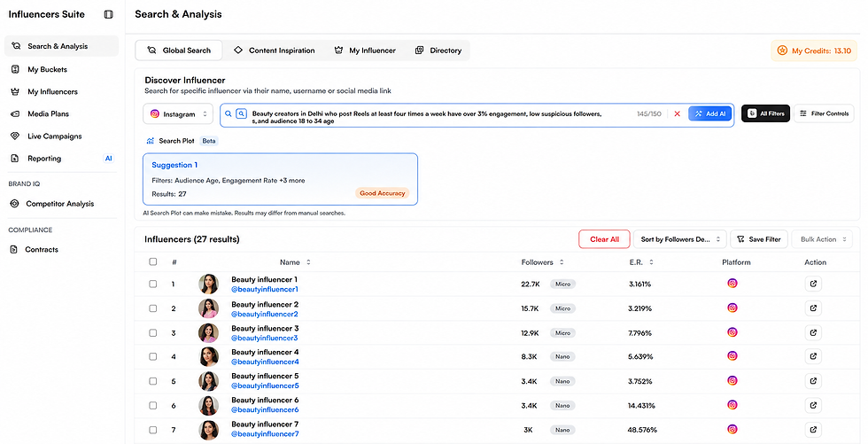Open Filter Controls

tap(824, 113)
